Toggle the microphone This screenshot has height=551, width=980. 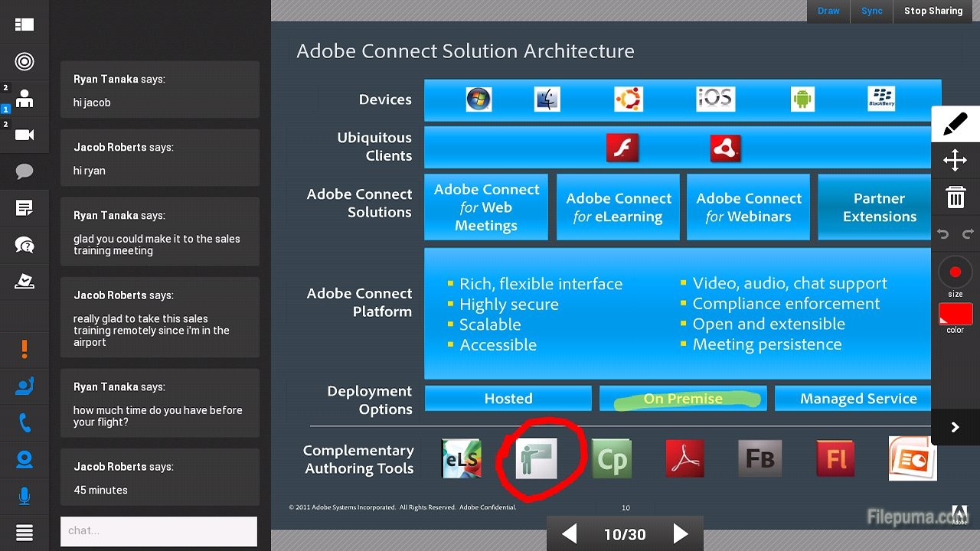24,495
